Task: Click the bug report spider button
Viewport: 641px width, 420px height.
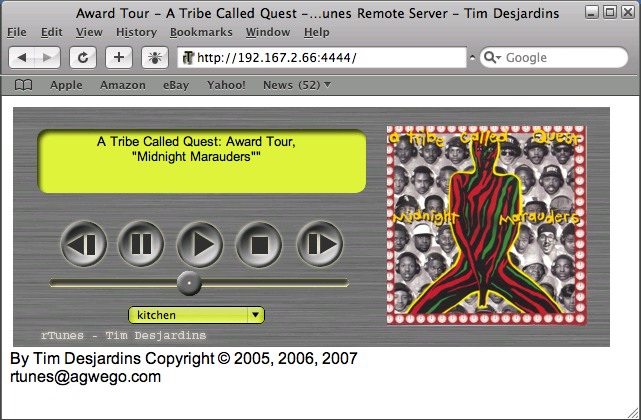Action: click(155, 58)
